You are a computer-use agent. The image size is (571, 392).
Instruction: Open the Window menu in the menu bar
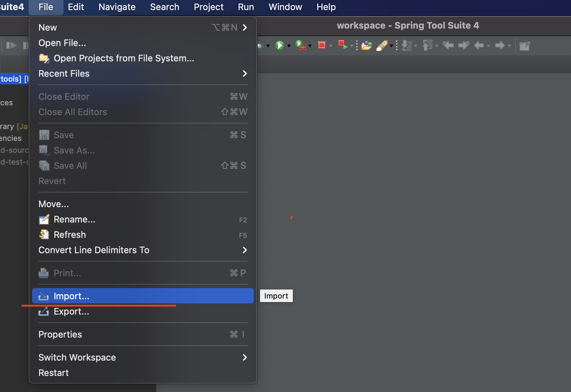point(285,7)
